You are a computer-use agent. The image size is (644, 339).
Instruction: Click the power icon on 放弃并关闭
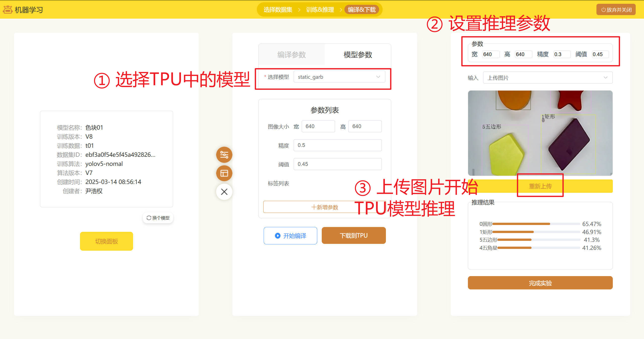[x=603, y=10]
